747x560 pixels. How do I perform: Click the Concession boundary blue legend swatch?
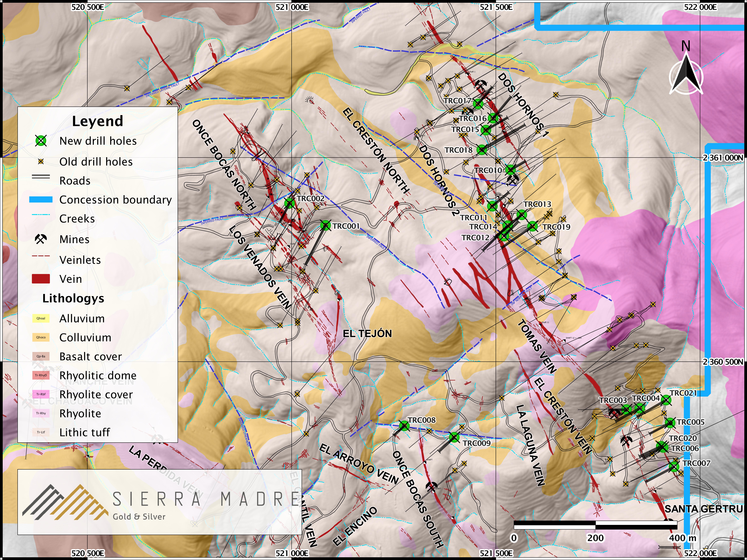[x=41, y=200]
